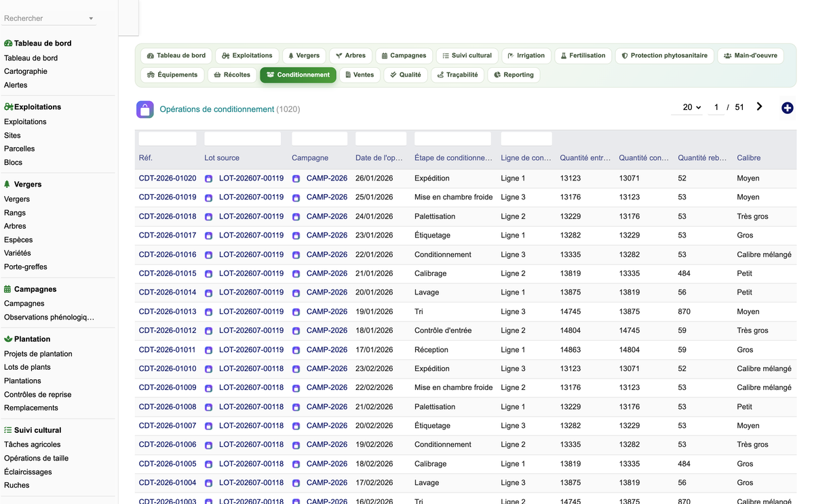The image size is (814, 504).
Task: Open record CDT-2026-01010
Action: pyautogui.click(x=168, y=369)
